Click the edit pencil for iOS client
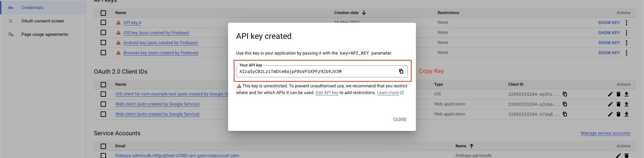Viewport: 644px width, 158px height. (x=610, y=94)
